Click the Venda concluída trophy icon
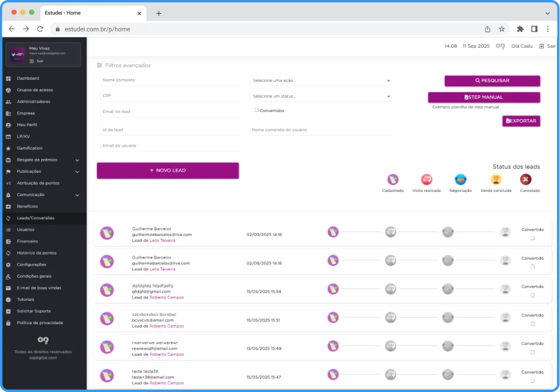Image resolution: width=560 pixels, height=392 pixels. click(496, 179)
